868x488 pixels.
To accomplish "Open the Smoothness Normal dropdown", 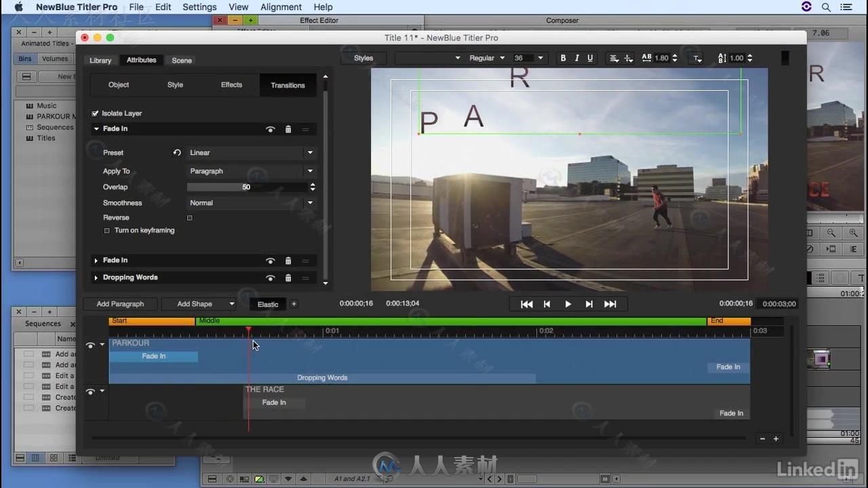I will click(252, 203).
